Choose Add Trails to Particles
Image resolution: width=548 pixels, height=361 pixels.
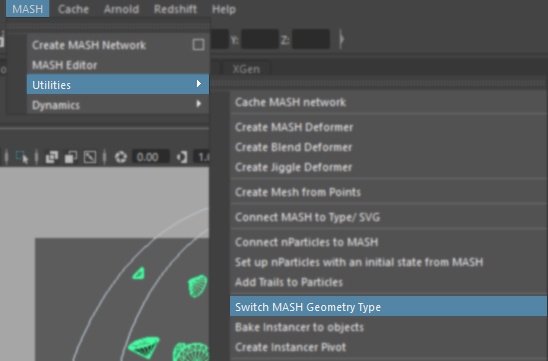pos(388,282)
